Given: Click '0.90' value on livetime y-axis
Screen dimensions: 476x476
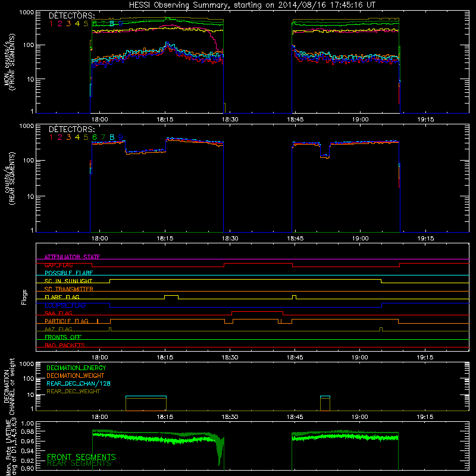Looking at the screenshot, I should (x=27, y=468).
